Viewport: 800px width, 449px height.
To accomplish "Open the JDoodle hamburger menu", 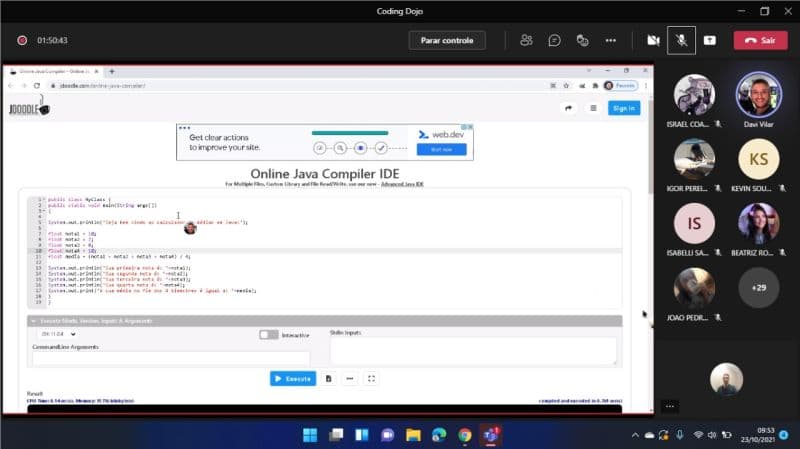I will click(593, 108).
